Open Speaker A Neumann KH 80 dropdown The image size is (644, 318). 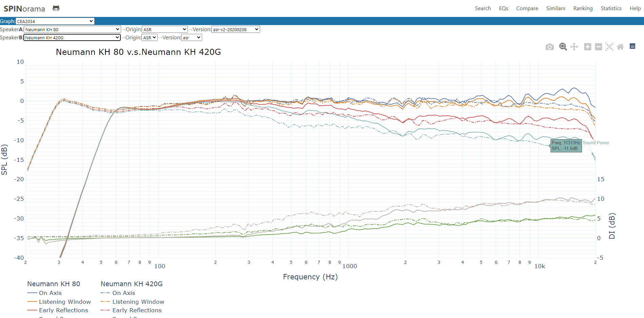[72, 29]
